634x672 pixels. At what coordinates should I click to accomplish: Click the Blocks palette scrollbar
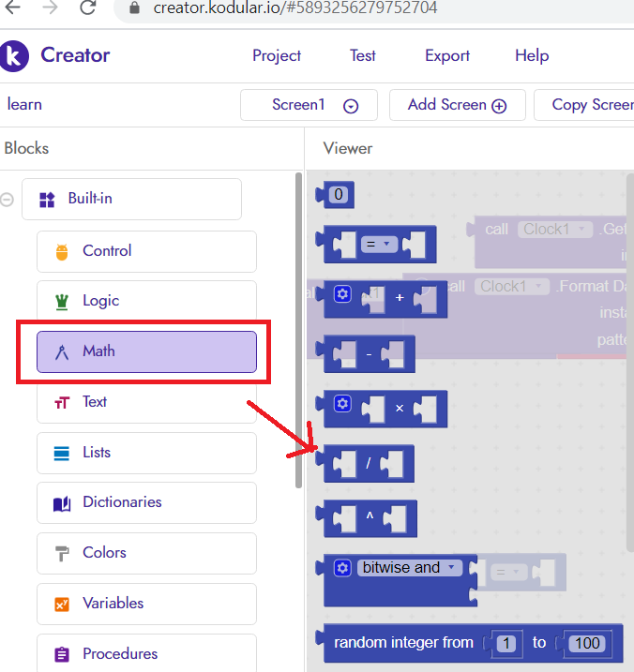(299, 330)
